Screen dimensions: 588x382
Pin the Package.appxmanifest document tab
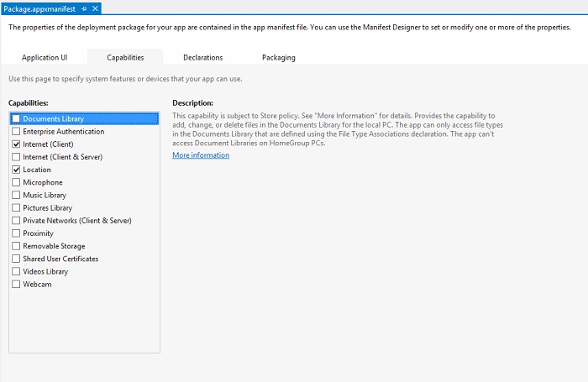coord(84,8)
